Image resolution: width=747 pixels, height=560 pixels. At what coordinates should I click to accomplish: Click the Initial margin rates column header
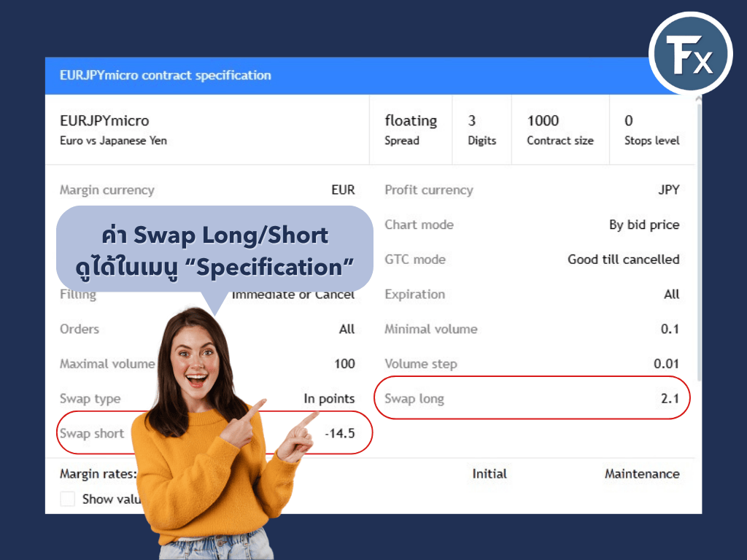(489, 474)
